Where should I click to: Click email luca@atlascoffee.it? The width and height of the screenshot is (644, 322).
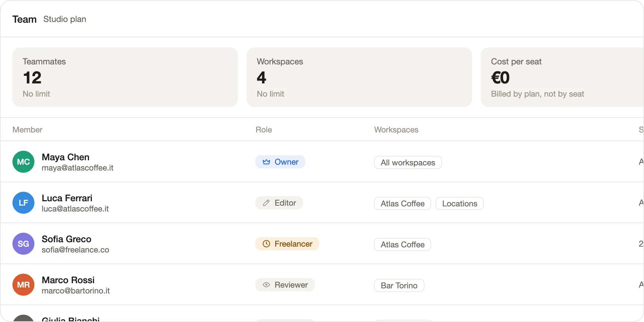[75, 209]
